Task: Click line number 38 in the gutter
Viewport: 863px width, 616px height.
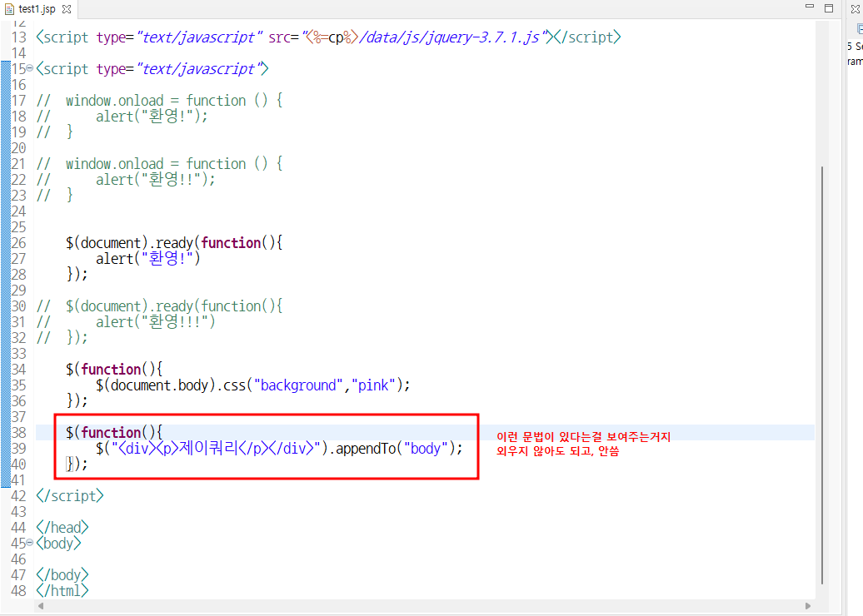Action: [x=18, y=433]
